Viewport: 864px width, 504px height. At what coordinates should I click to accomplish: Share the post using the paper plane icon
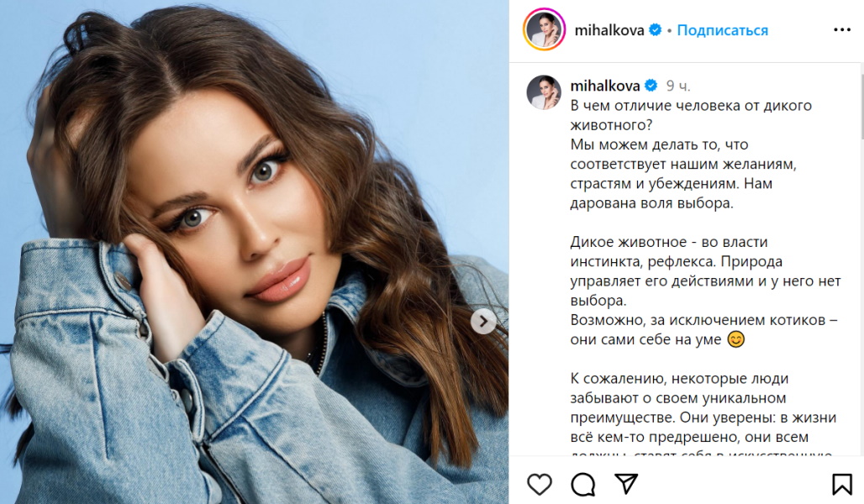pyautogui.click(x=626, y=484)
